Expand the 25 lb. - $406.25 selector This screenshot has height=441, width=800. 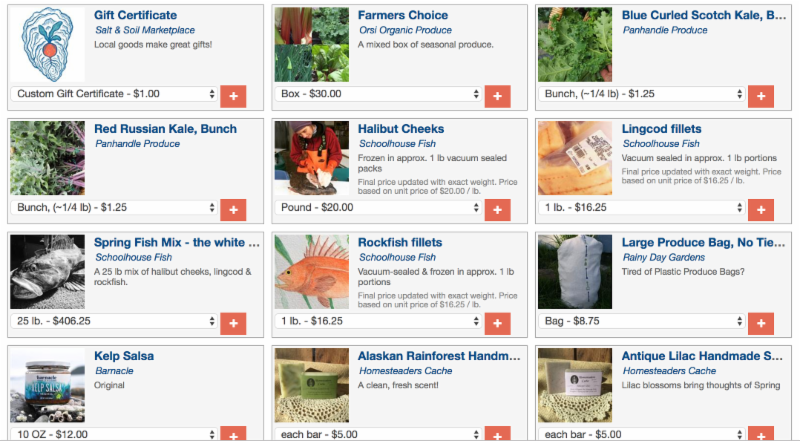coord(114,321)
